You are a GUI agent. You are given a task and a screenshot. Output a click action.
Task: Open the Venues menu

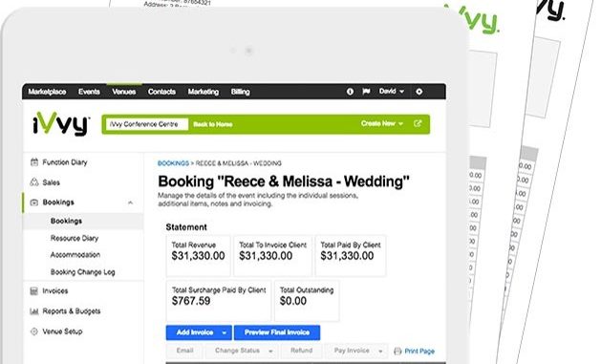[x=124, y=92]
